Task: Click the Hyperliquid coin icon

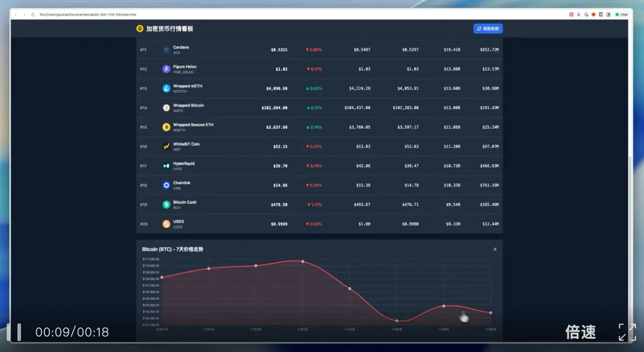Action: tap(167, 166)
